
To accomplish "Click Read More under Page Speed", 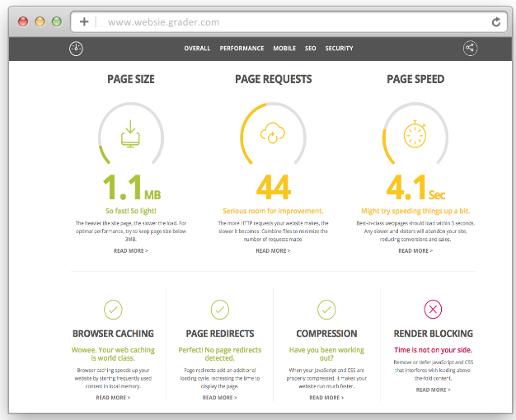I will 415,250.
